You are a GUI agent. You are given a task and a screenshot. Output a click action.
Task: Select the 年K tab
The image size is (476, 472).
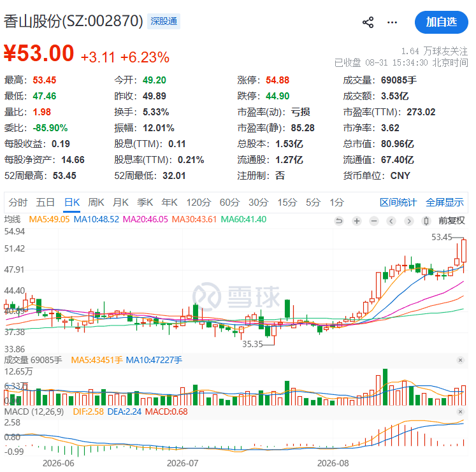click(x=169, y=202)
